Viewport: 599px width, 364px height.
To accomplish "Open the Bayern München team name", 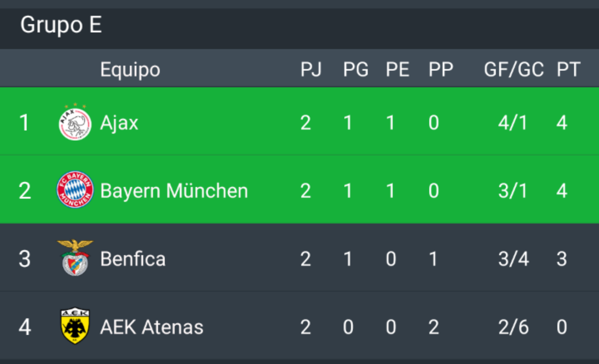I will point(174,191).
